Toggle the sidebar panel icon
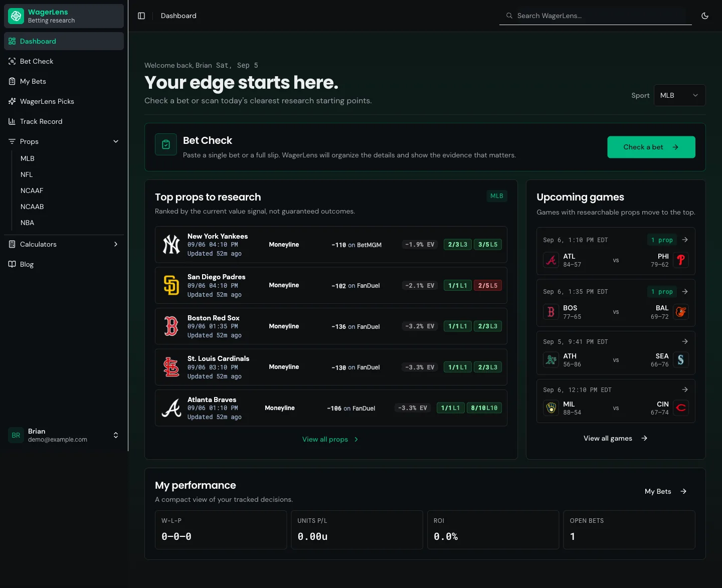Screen dimensions: 722x588 pos(141,16)
